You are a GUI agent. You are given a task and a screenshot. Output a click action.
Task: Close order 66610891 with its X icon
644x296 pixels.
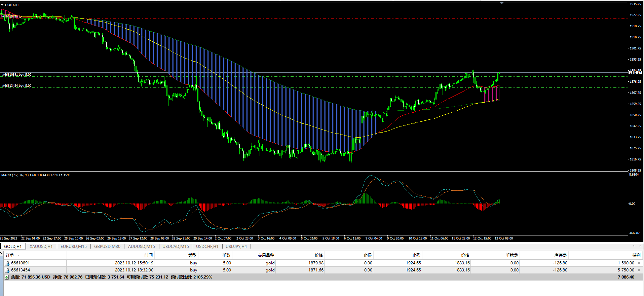(639, 263)
